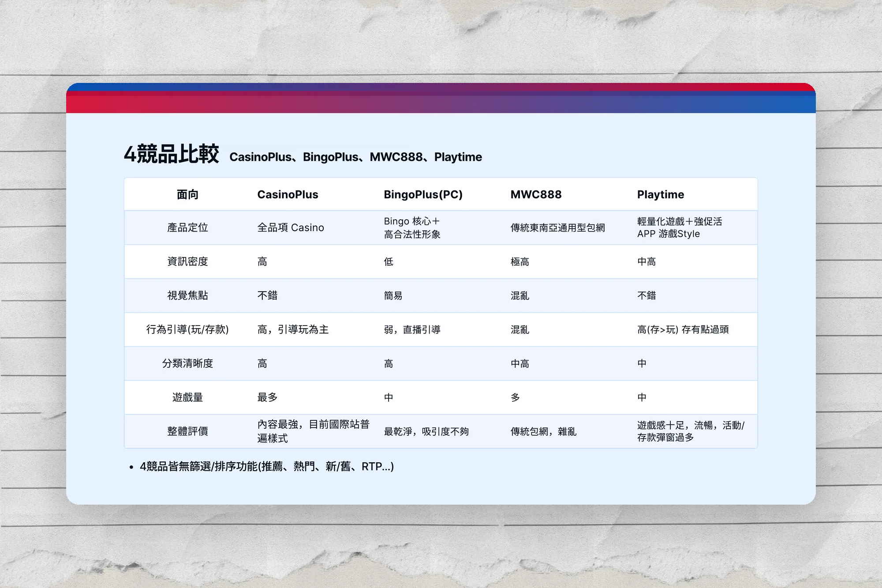
Task: Pick the cell "輕量化遊戲＋強促活 APP 游戲Style"
Action: [680, 228]
